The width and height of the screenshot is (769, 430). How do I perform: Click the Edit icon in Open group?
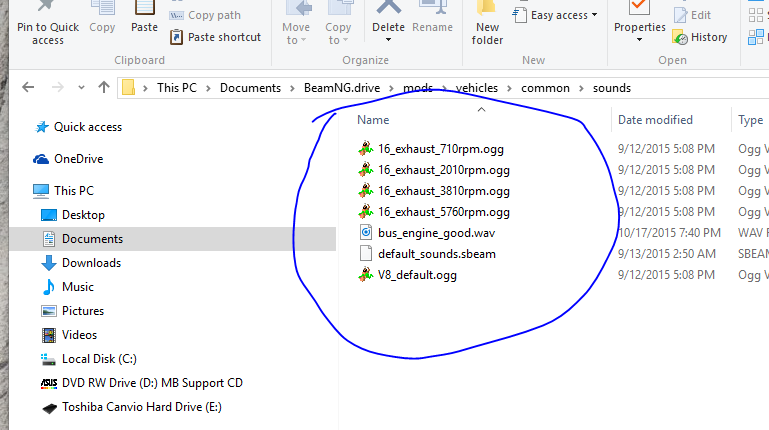tap(680, 15)
